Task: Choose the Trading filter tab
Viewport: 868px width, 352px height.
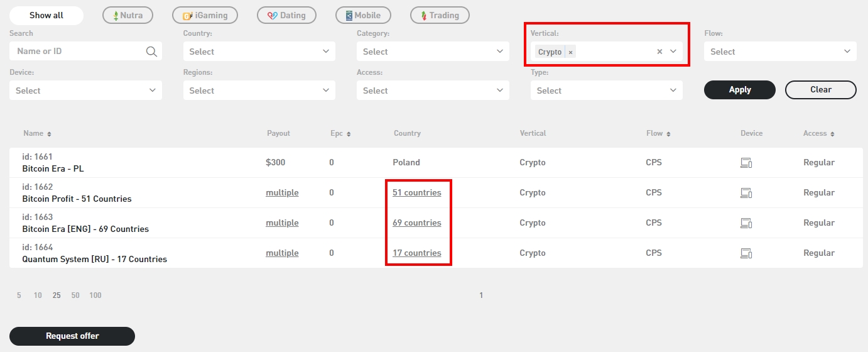Action: 440,15
